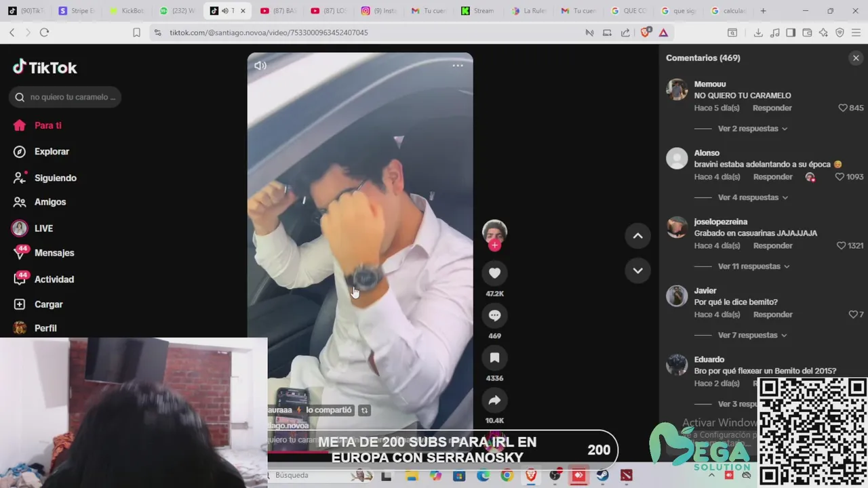The height and width of the screenshot is (488, 868).
Task: Bookmark this page in the toolbar
Action: pyautogui.click(x=136, y=33)
